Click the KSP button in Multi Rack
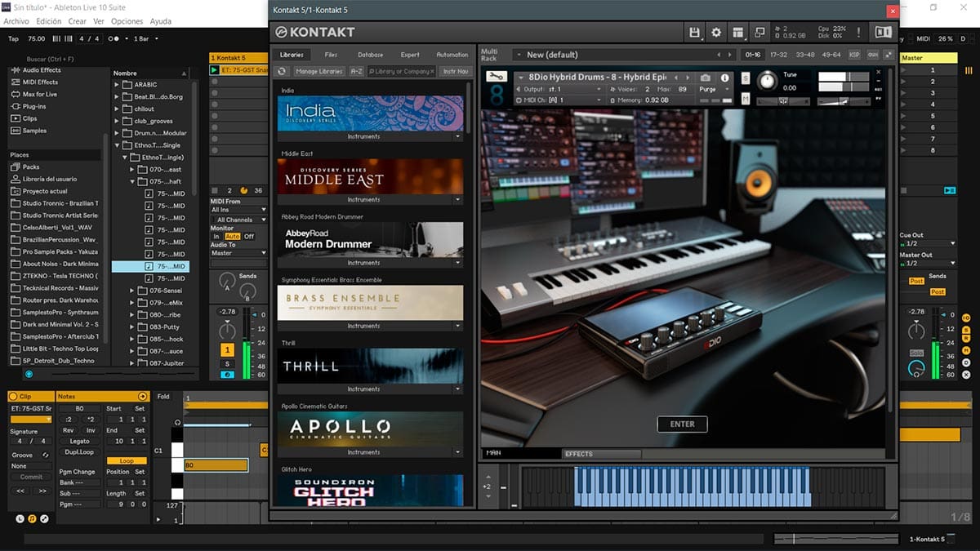The image size is (980, 551). (854, 55)
